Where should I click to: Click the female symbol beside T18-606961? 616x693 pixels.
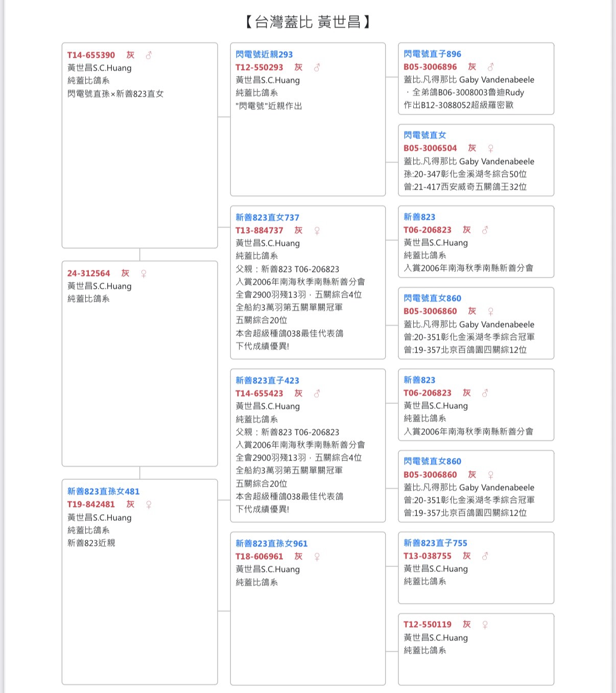tap(317, 557)
